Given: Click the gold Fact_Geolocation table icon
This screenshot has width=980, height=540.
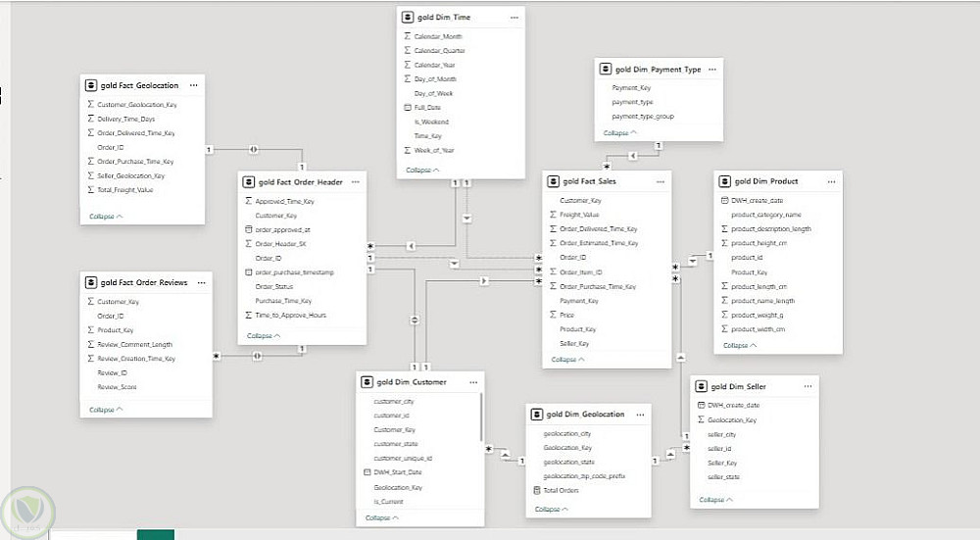Looking at the screenshot, I should pos(90,85).
